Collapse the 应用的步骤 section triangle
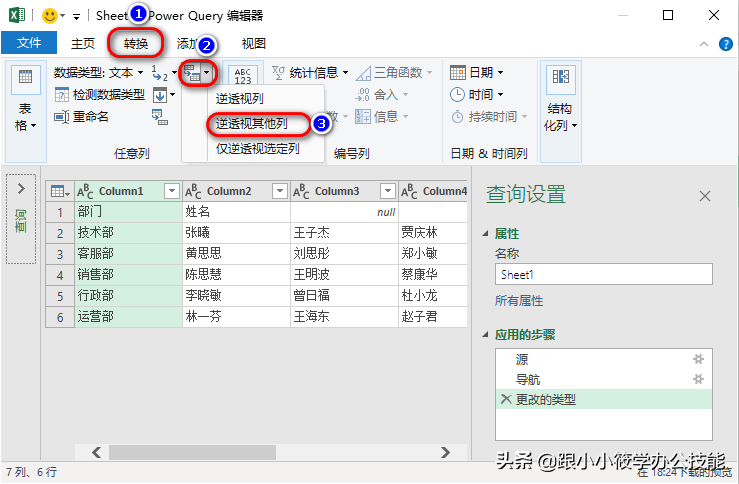739x484 pixels. coord(485,335)
